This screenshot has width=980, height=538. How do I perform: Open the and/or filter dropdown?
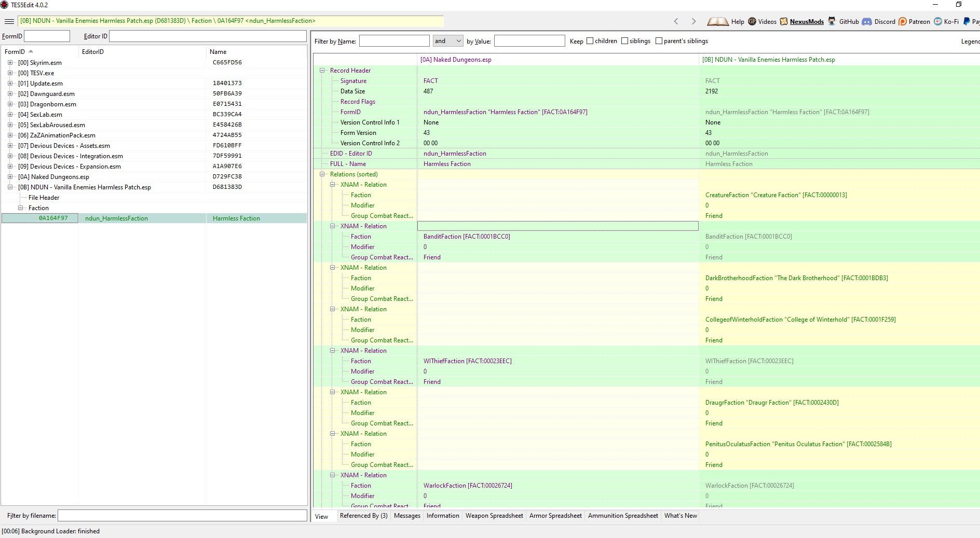[x=447, y=41]
